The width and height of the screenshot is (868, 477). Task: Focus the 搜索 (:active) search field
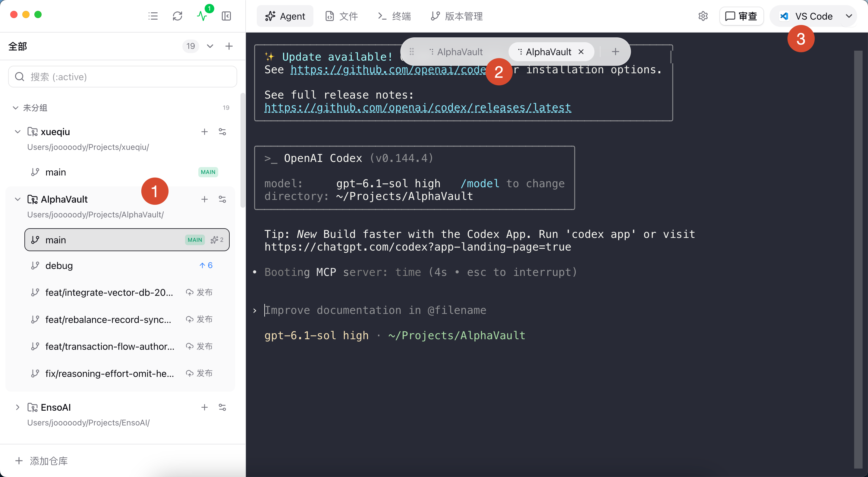pyautogui.click(x=123, y=77)
